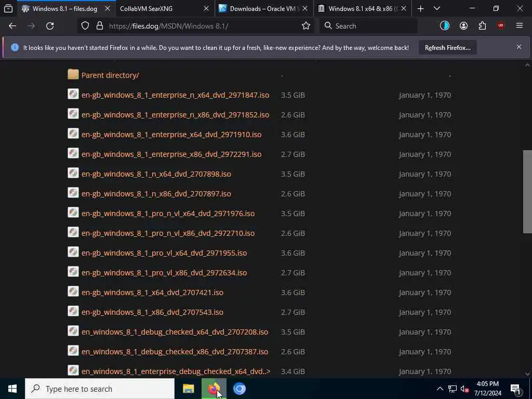The image size is (532, 399).
Task: Click the page vertical scrollbar thumb
Action: [x=527, y=192]
